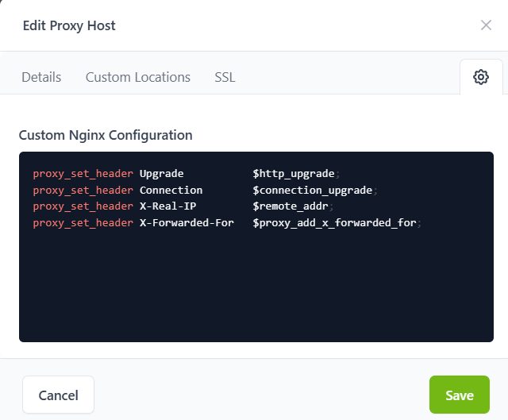
Task: Click the Custom Nginx Configuration label
Action: [x=105, y=135]
